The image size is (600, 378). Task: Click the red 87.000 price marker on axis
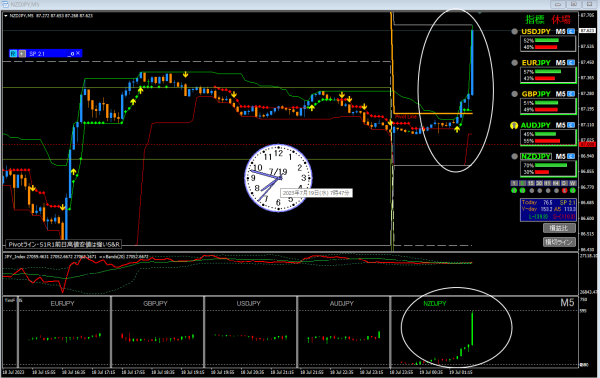[587, 145]
